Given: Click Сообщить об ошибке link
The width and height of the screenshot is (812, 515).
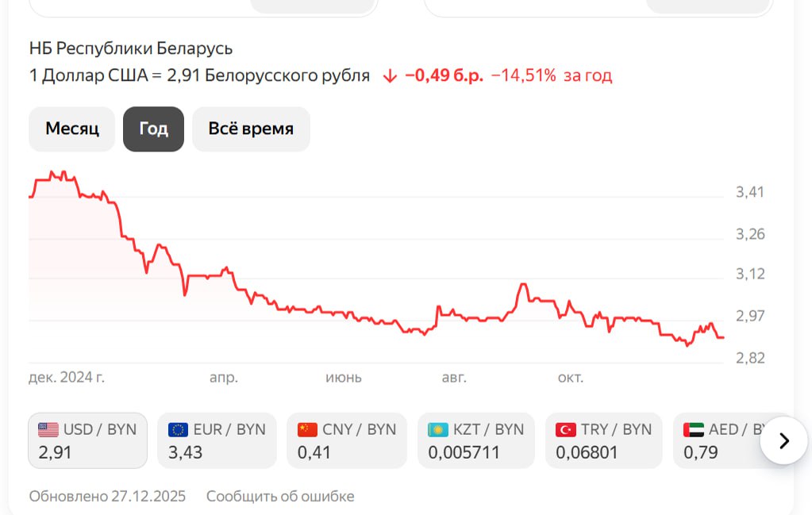Looking at the screenshot, I should pos(280,497).
